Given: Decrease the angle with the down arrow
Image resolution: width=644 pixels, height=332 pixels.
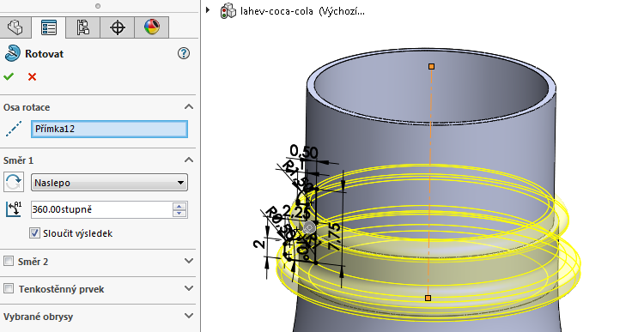Looking at the screenshot, I should [x=180, y=214].
